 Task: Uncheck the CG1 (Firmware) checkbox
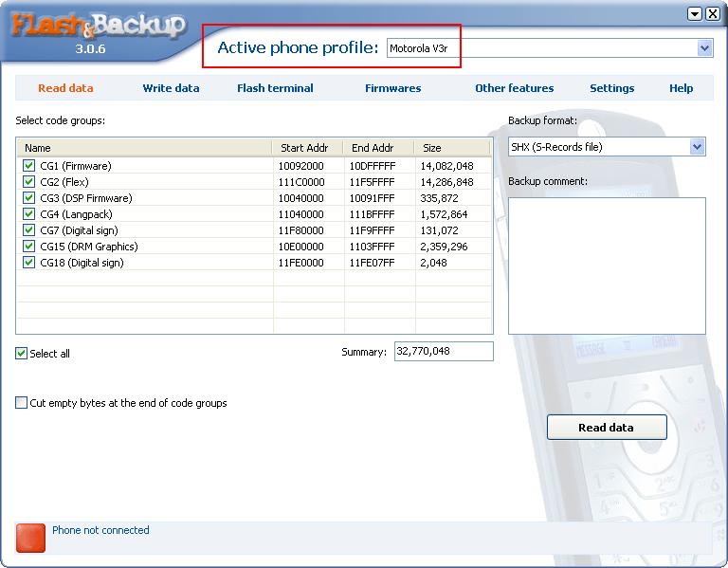pyautogui.click(x=28, y=166)
